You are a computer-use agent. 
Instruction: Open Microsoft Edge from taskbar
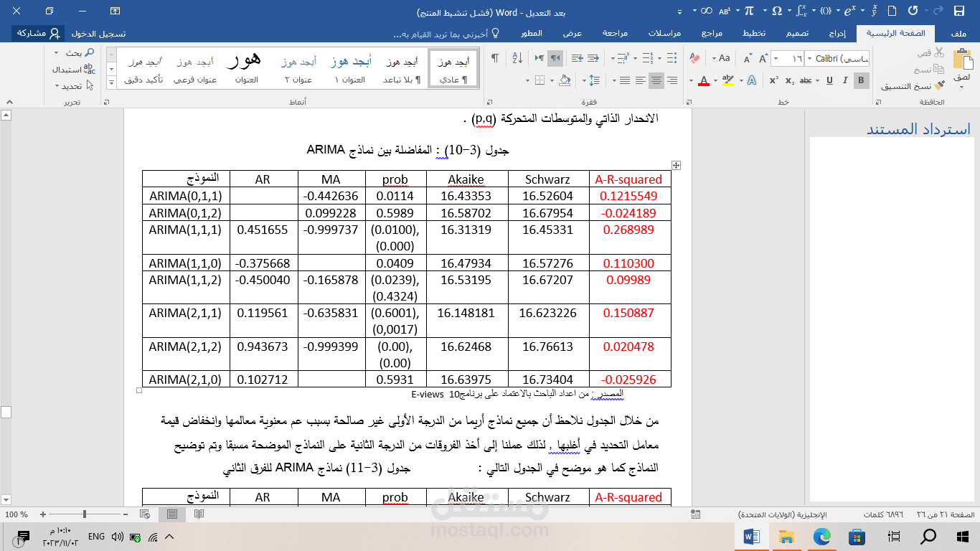click(822, 536)
